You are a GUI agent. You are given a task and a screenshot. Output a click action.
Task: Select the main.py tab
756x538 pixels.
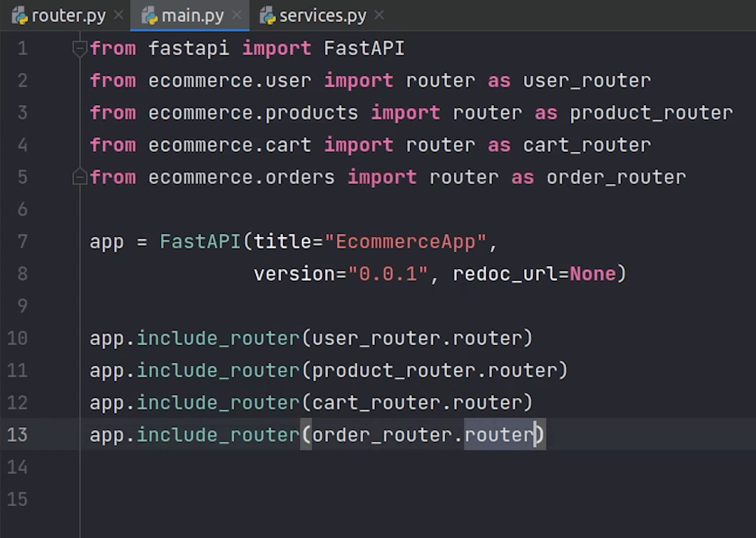(192, 16)
